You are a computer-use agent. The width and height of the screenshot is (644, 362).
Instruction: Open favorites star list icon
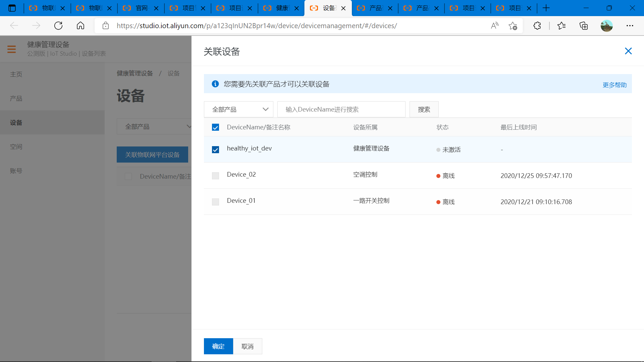pos(561,26)
